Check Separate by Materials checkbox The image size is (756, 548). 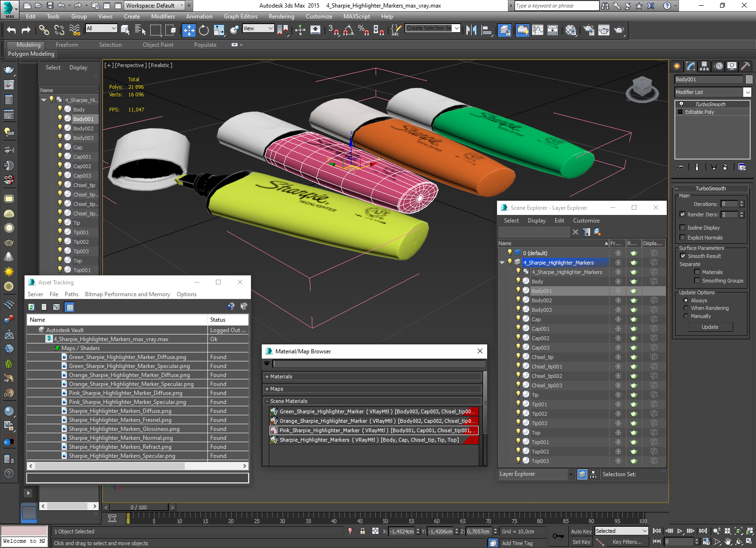click(x=697, y=272)
